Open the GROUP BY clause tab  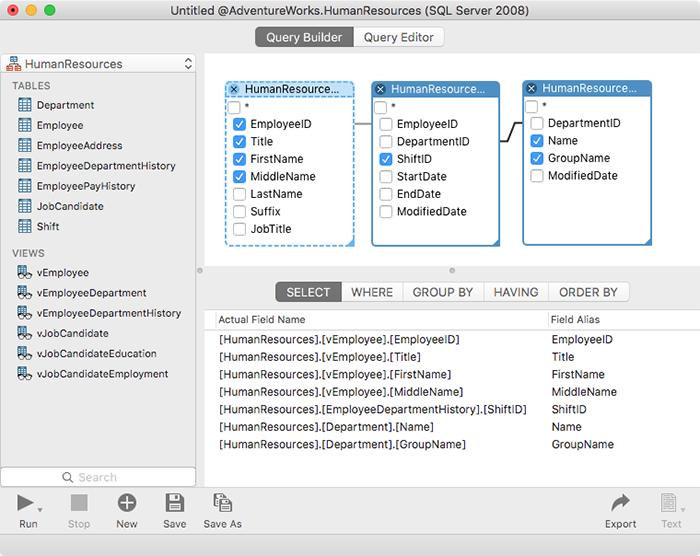(x=443, y=292)
